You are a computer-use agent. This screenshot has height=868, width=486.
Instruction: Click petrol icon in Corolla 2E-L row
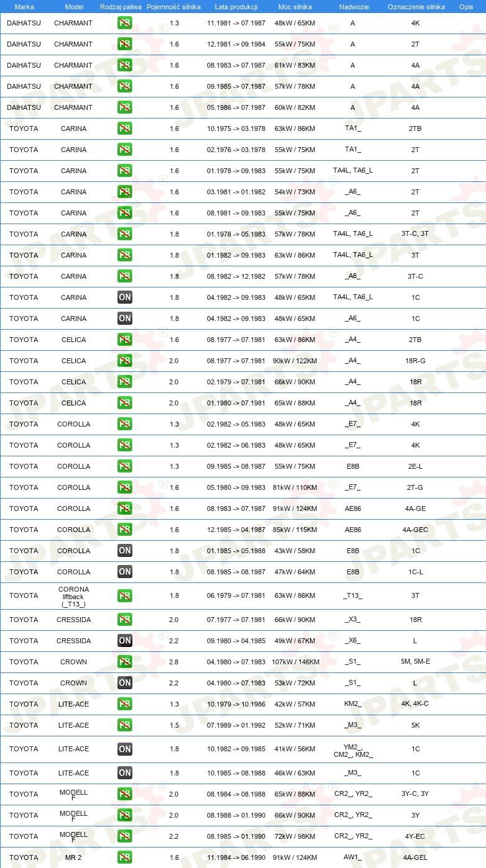[x=125, y=466]
